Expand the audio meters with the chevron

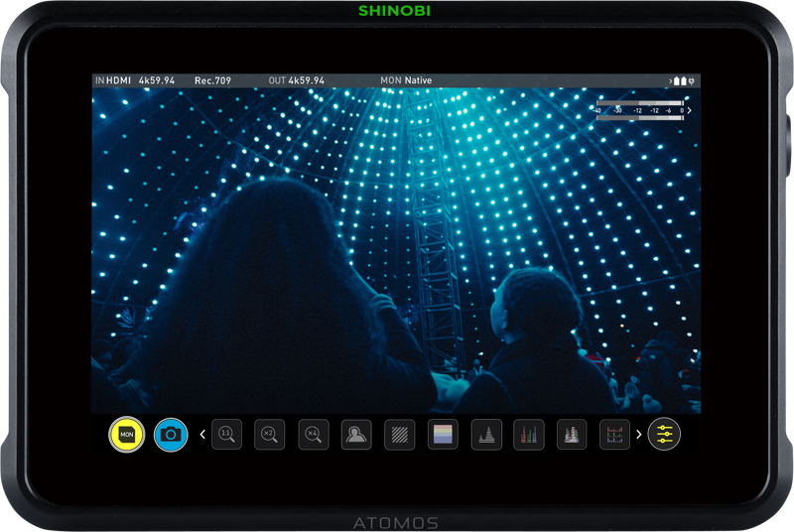point(689,110)
